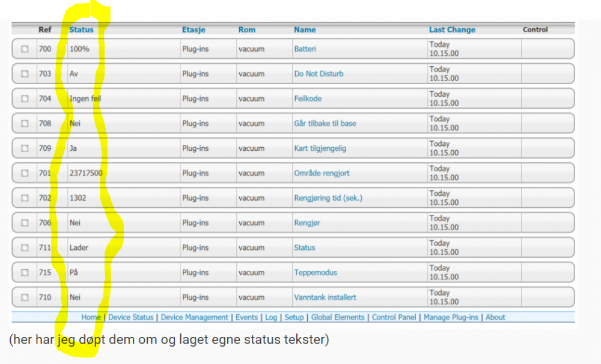
Task: Toggle the checkbox for device 710
Action: coord(25,297)
